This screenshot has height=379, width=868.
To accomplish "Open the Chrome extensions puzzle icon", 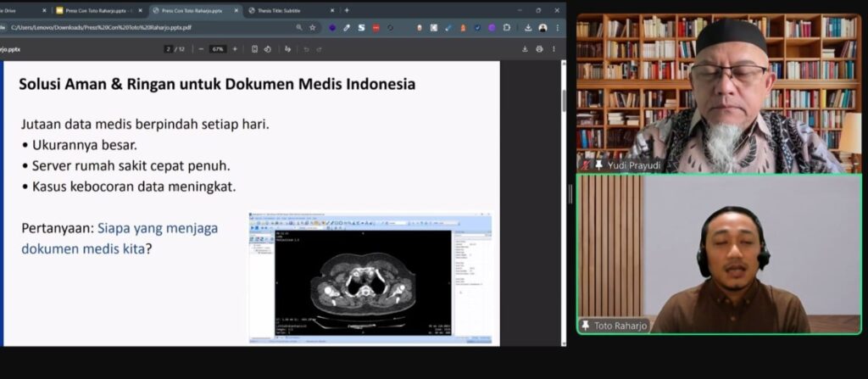I will [507, 27].
